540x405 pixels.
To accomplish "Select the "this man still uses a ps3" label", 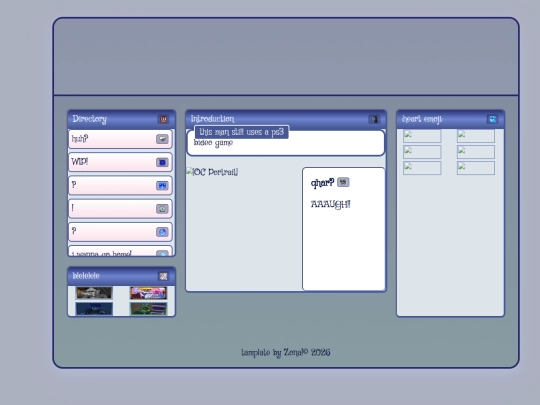I will pyautogui.click(x=241, y=132).
